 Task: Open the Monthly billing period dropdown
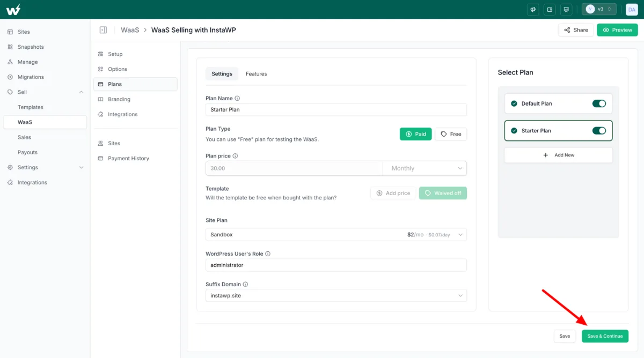[x=425, y=168]
